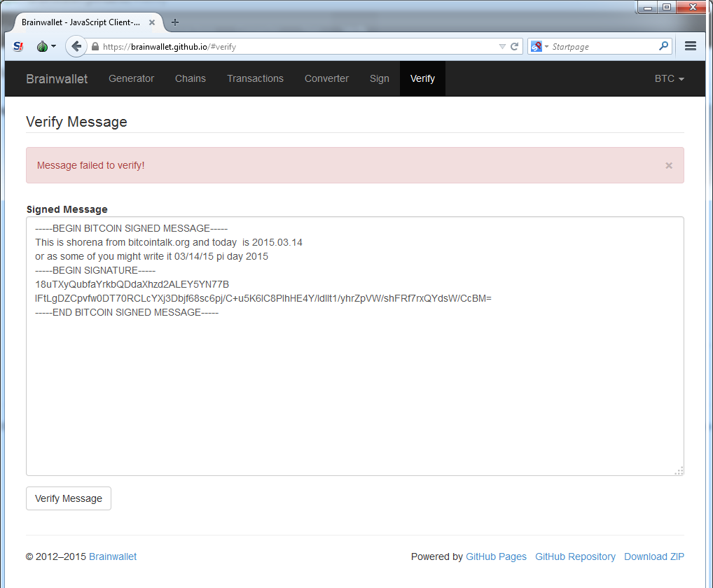Viewport: 713px width, 588px height.
Task: Open the Startpage search engine selector
Action: coord(539,46)
